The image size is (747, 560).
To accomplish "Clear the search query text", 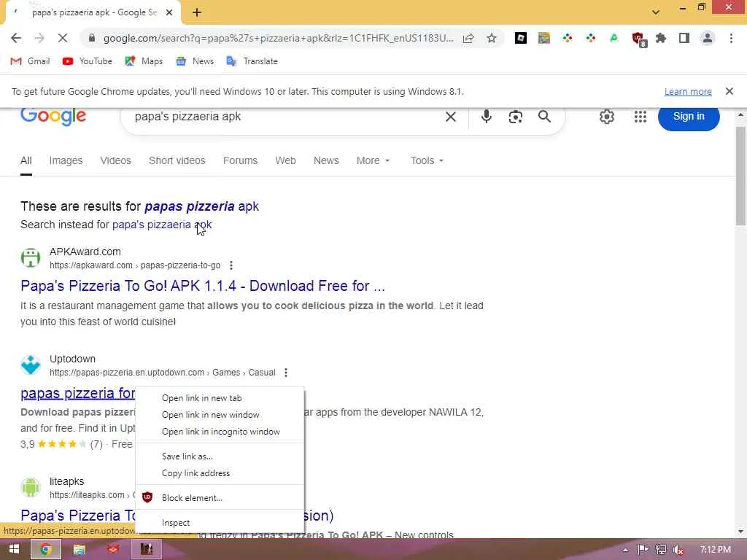I will [x=451, y=117].
